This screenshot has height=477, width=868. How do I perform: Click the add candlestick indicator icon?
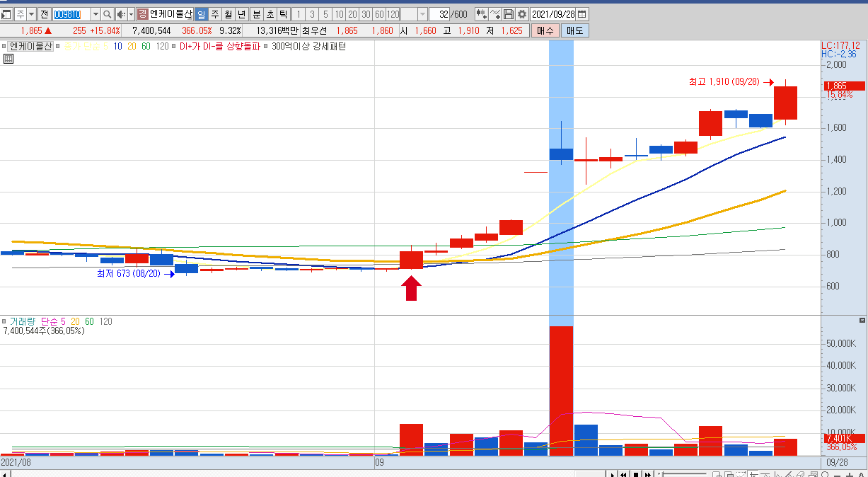(481, 14)
